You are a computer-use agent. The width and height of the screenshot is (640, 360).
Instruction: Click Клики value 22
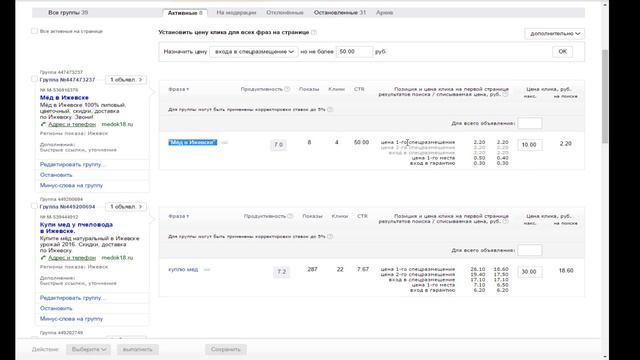[340, 269]
